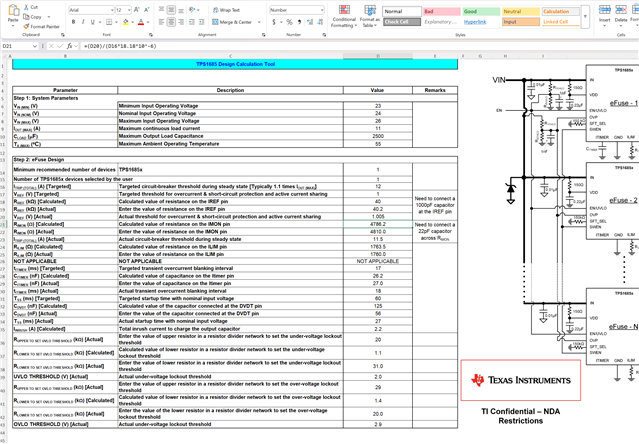Align text left
Screen dimensions: 639x444
(162, 22)
